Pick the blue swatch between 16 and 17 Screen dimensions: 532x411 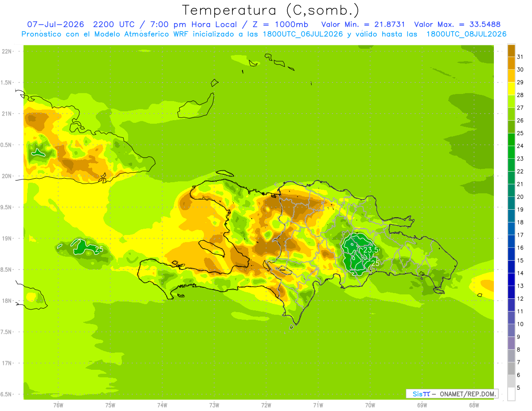point(511,241)
